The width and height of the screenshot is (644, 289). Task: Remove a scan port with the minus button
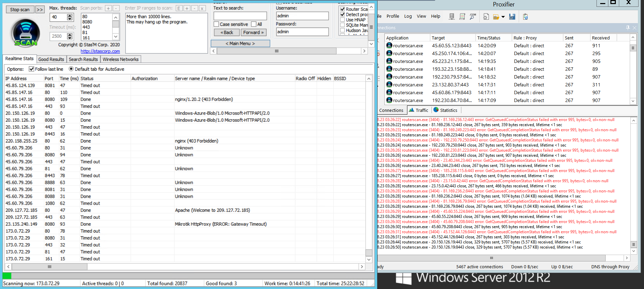116,8
